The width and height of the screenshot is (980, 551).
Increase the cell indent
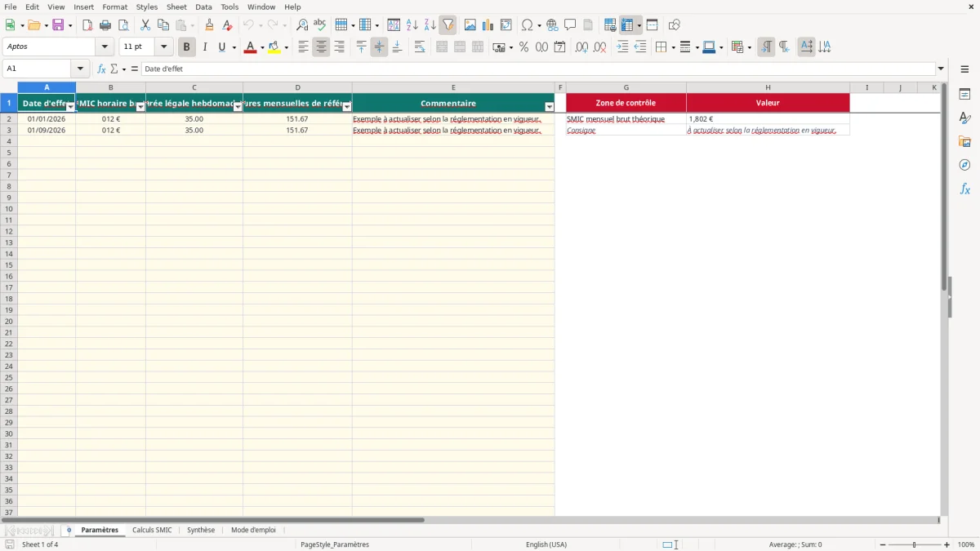(x=622, y=47)
